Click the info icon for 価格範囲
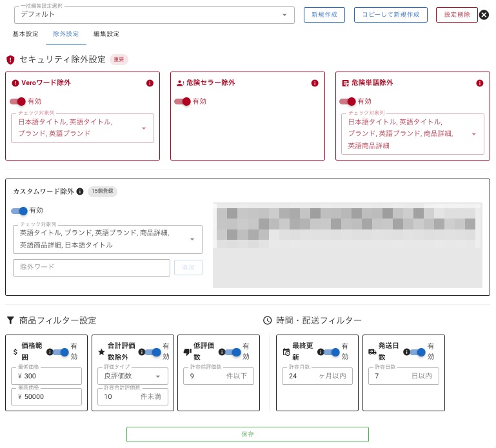 tap(50, 352)
